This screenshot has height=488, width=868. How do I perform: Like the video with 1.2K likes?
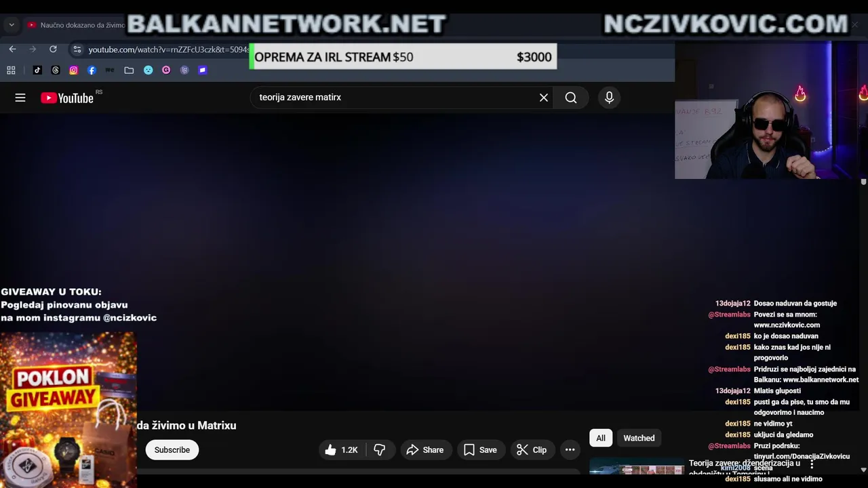[342, 450]
